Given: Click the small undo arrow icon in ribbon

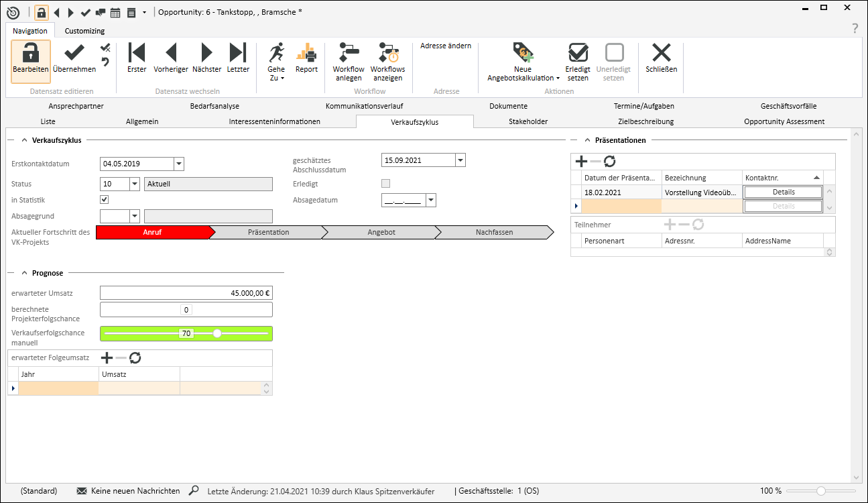Looking at the screenshot, I should 105,62.
